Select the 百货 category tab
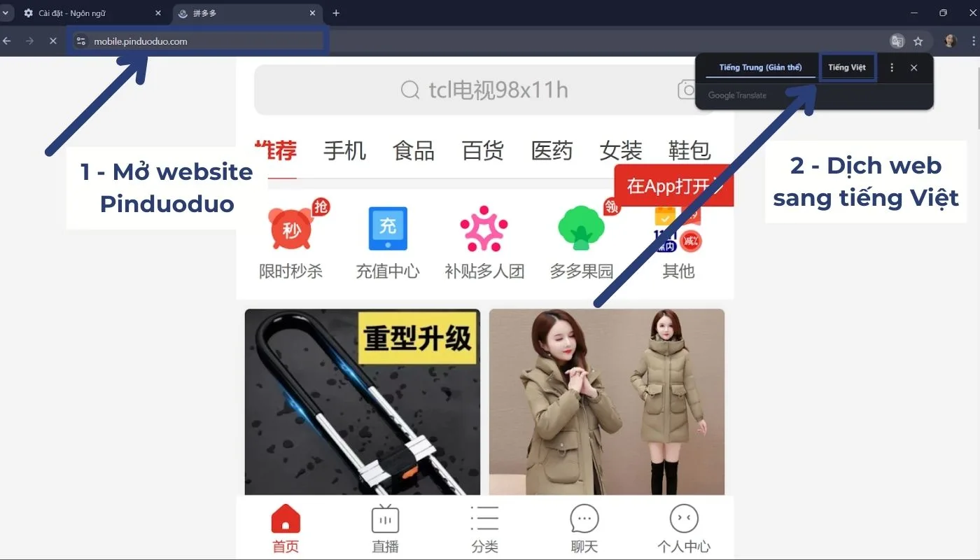The width and height of the screenshot is (980, 560). [482, 150]
